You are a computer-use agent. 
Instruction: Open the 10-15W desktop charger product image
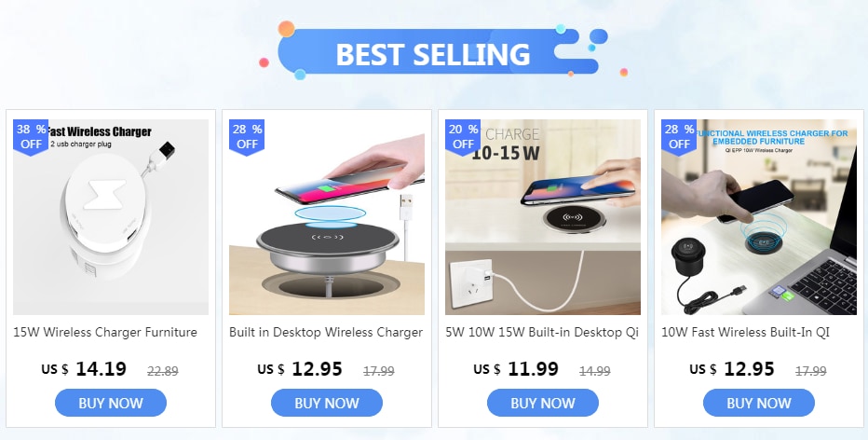point(543,217)
